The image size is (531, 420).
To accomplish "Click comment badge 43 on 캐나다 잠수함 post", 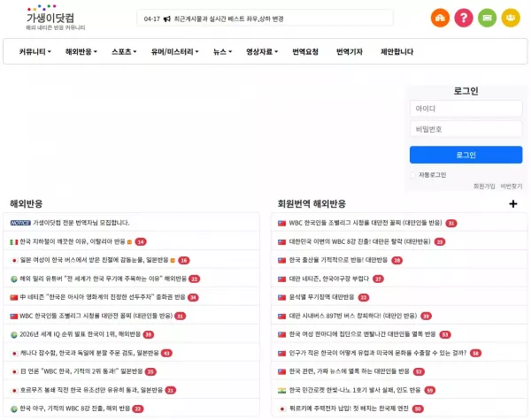I will pyautogui.click(x=166, y=353).
